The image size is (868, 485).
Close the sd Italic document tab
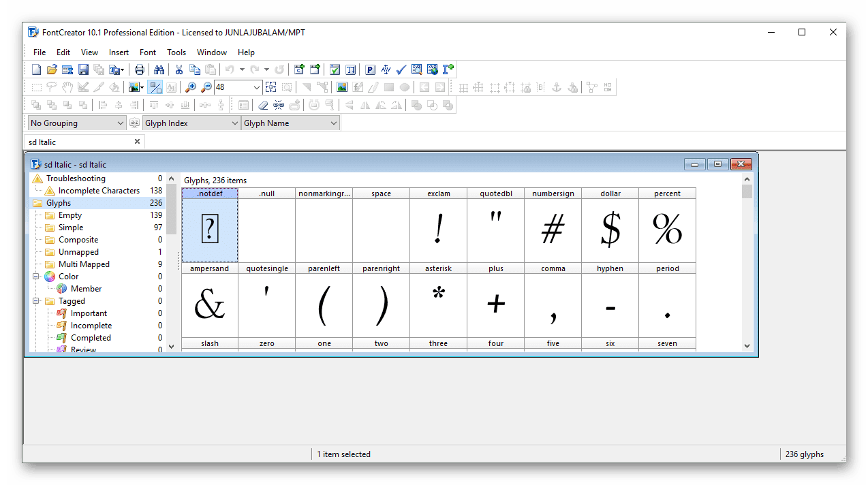point(136,141)
